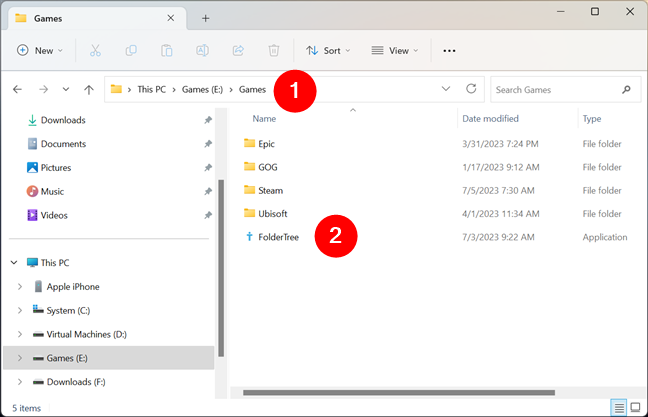This screenshot has width=648, height=417.
Task: Go up one folder level
Action: (x=89, y=90)
